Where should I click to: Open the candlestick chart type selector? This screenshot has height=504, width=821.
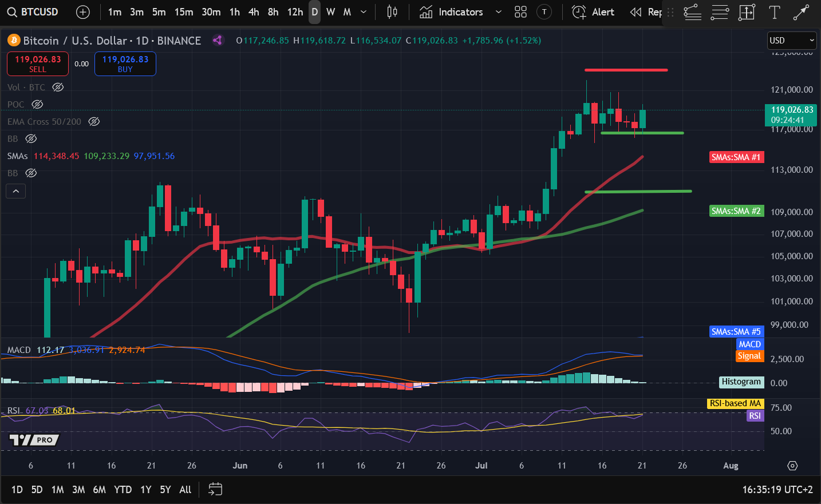click(392, 12)
